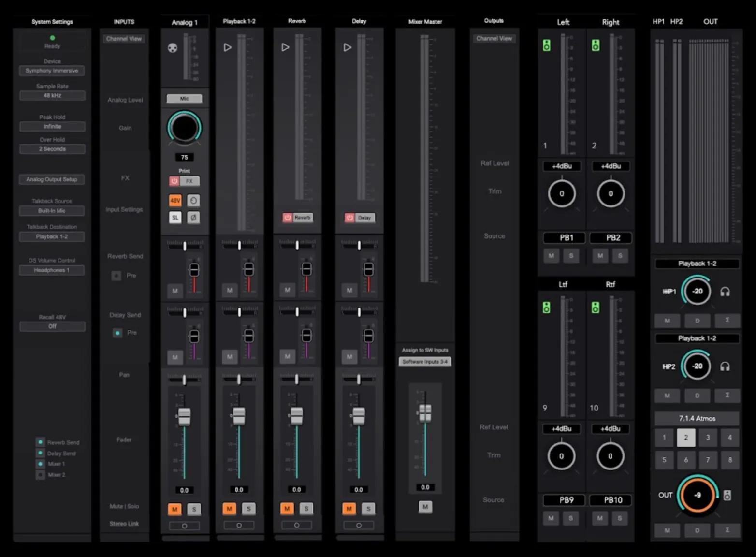Toggle the Mixer 2 visibility checkbox
The width and height of the screenshot is (756, 557).
tap(41, 475)
